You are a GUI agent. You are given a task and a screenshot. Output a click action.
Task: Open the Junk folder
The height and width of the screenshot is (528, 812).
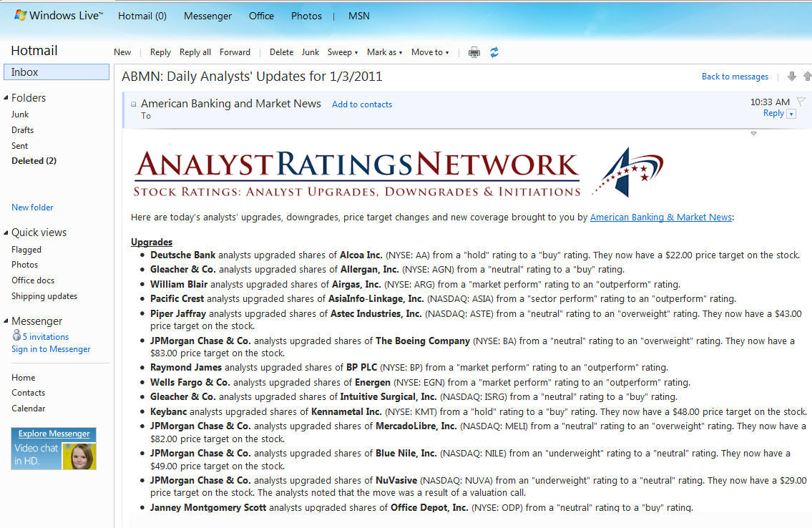tap(20, 114)
